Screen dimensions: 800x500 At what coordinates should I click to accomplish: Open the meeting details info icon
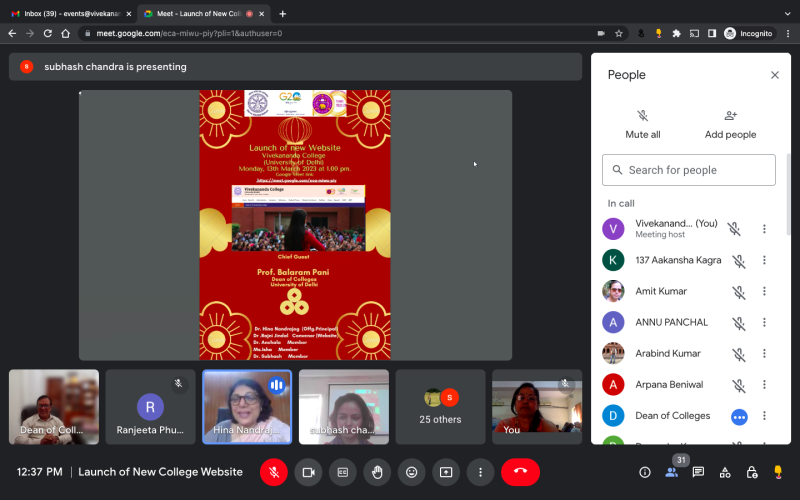click(645, 472)
